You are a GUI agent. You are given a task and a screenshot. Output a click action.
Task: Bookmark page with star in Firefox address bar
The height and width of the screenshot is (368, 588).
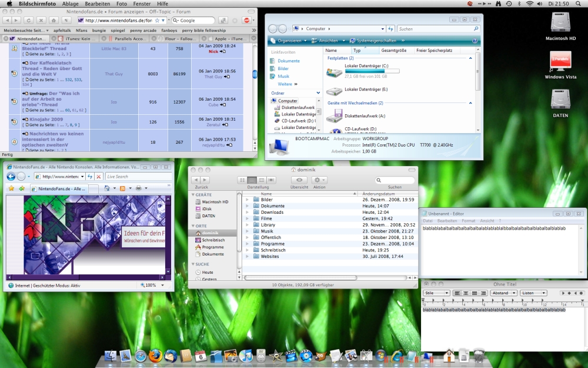[157, 20]
